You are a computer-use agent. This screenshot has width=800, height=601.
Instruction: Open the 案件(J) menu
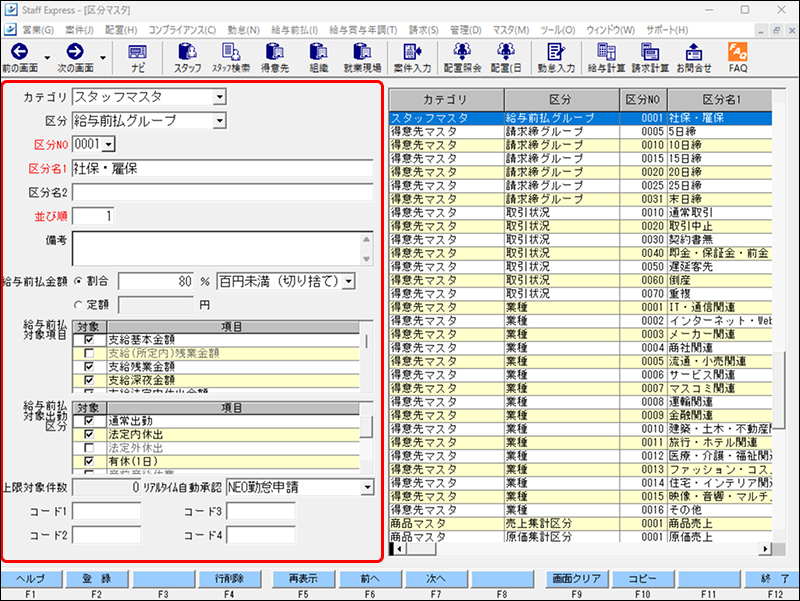[x=79, y=30]
